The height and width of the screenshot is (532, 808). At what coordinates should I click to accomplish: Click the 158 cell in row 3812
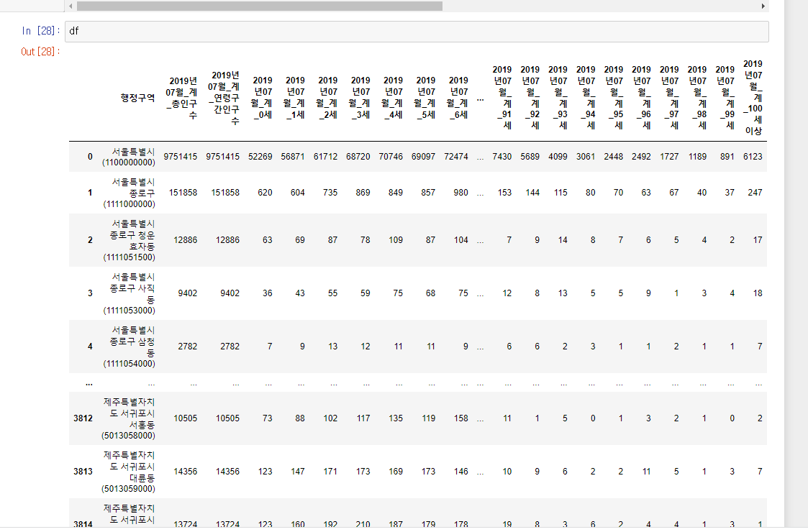pyautogui.click(x=460, y=418)
